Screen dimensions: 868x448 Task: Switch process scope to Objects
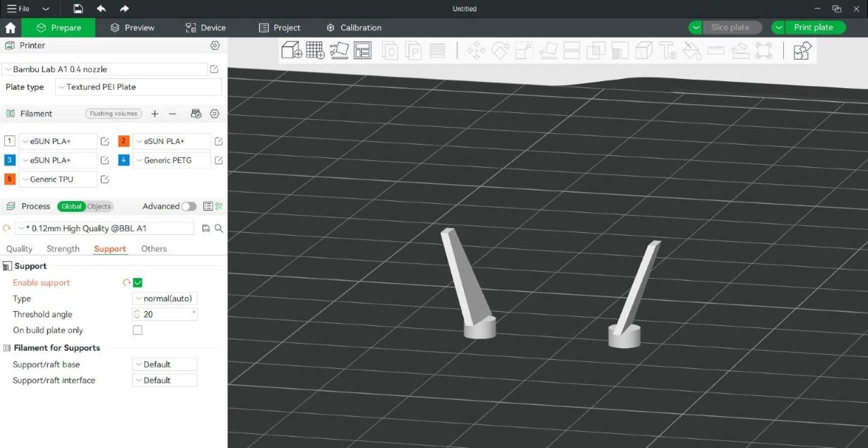pos(99,207)
